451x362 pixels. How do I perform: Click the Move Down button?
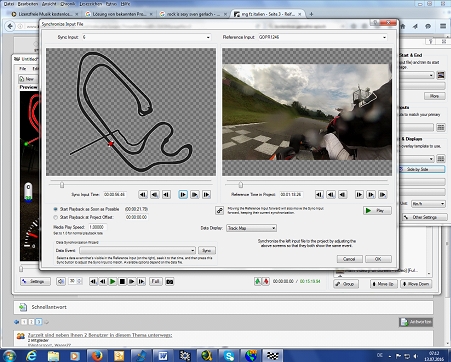click(x=416, y=284)
